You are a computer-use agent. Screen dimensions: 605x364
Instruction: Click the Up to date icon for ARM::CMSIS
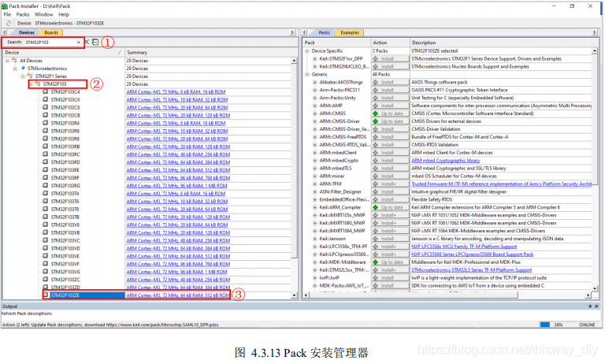coord(375,113)
